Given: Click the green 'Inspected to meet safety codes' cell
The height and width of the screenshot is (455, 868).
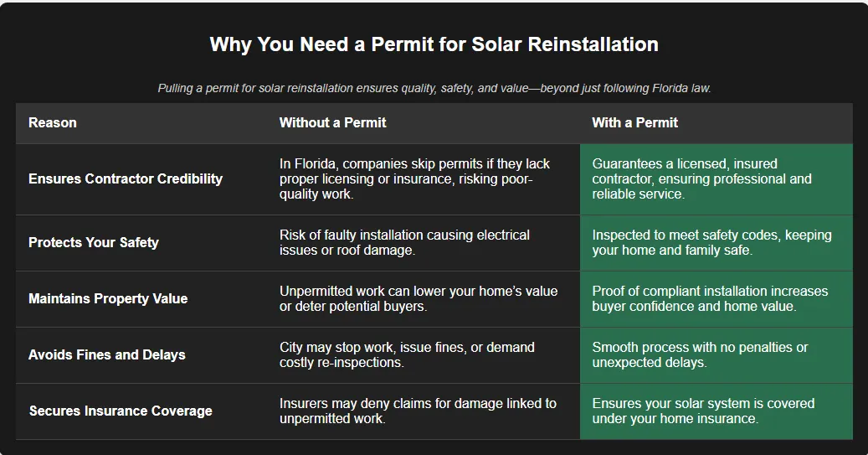Looking at the screenshot, I should point(711,242).
